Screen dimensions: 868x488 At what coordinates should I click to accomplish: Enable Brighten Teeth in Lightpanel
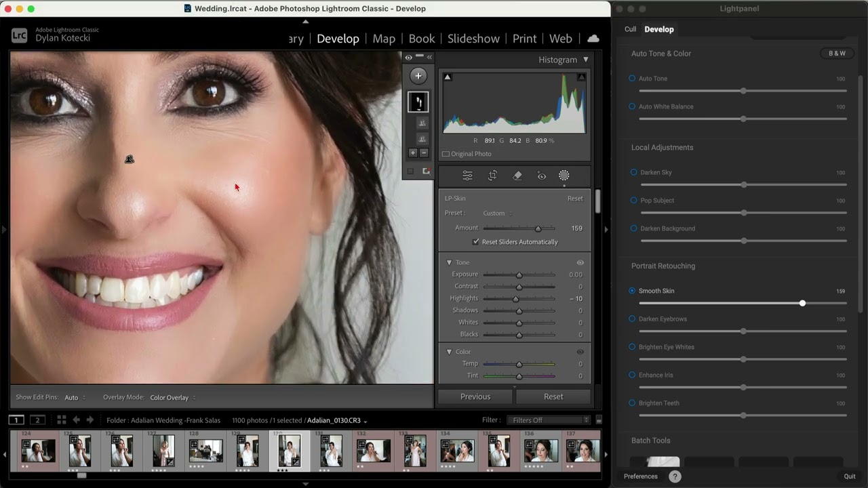(x=632, y=403)
